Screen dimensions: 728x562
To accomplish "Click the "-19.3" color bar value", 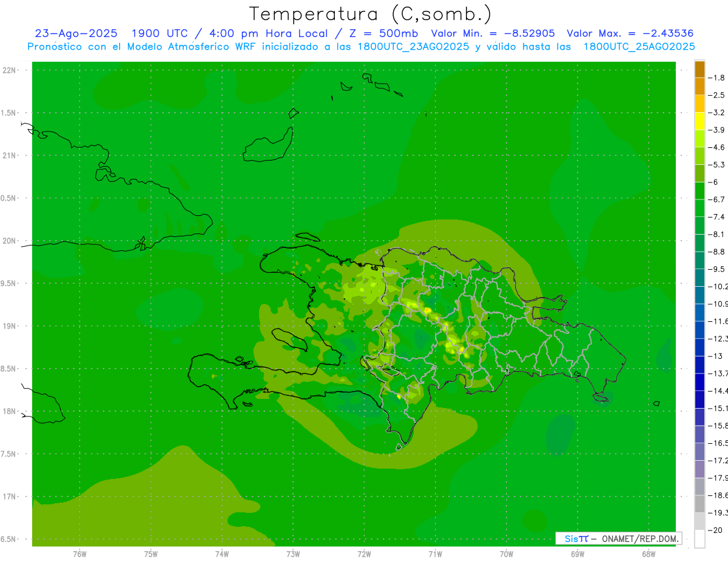I will [x=718, y=512].
